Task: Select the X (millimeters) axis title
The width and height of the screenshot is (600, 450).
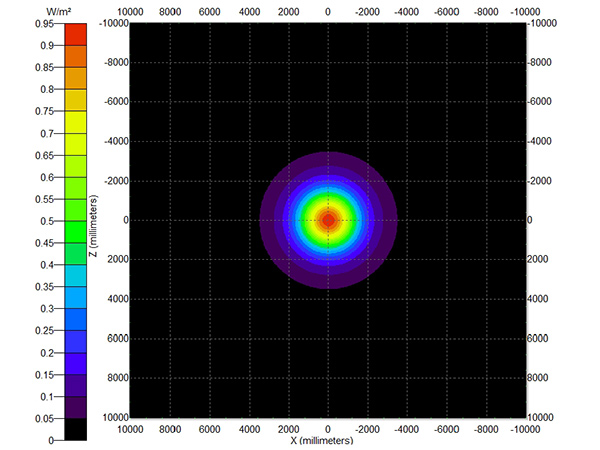Action: point(321,441)
